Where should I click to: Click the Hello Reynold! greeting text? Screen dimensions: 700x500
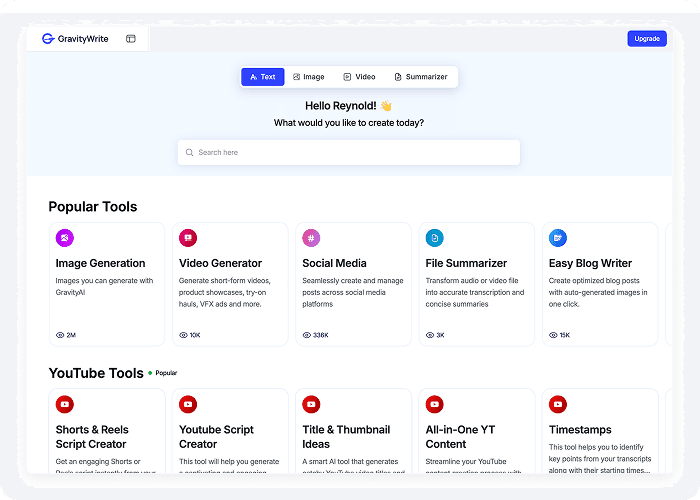(x=341, y=106)
